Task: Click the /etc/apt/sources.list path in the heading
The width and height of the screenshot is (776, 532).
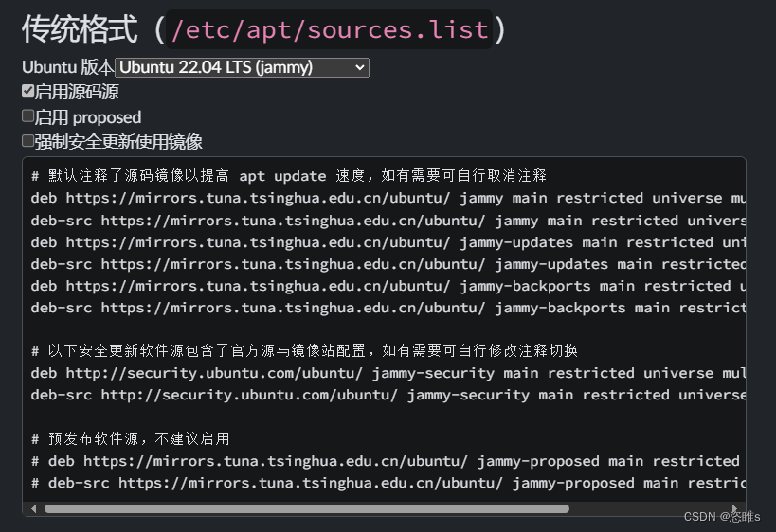Action: pyautogui.click(x=330, y=30)
